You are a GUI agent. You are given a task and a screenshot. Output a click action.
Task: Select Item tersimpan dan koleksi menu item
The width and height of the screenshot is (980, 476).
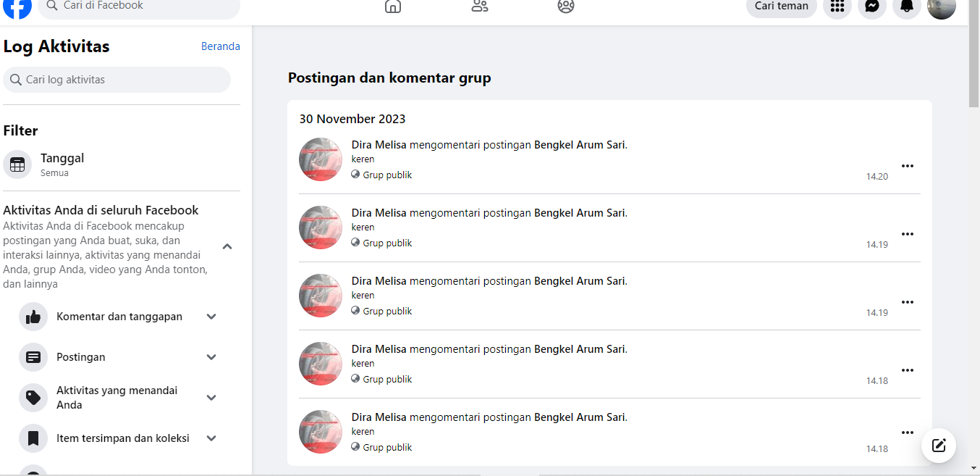click(x=123, y=438)
